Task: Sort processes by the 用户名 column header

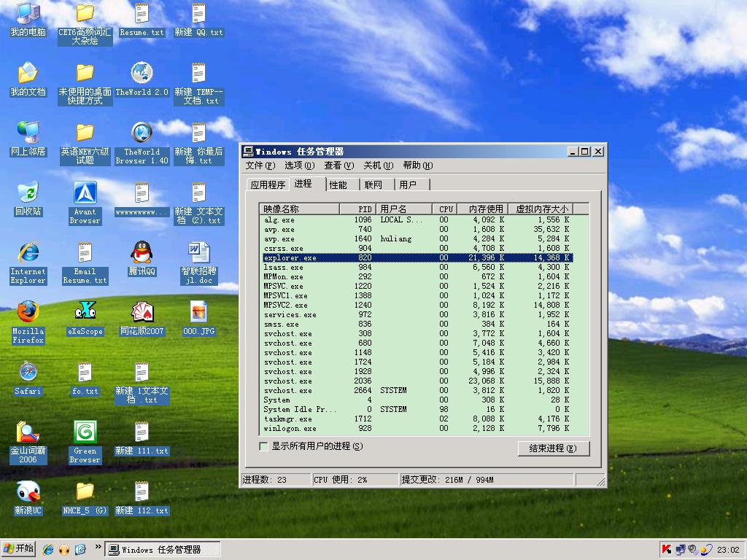Action: (404, 209)
